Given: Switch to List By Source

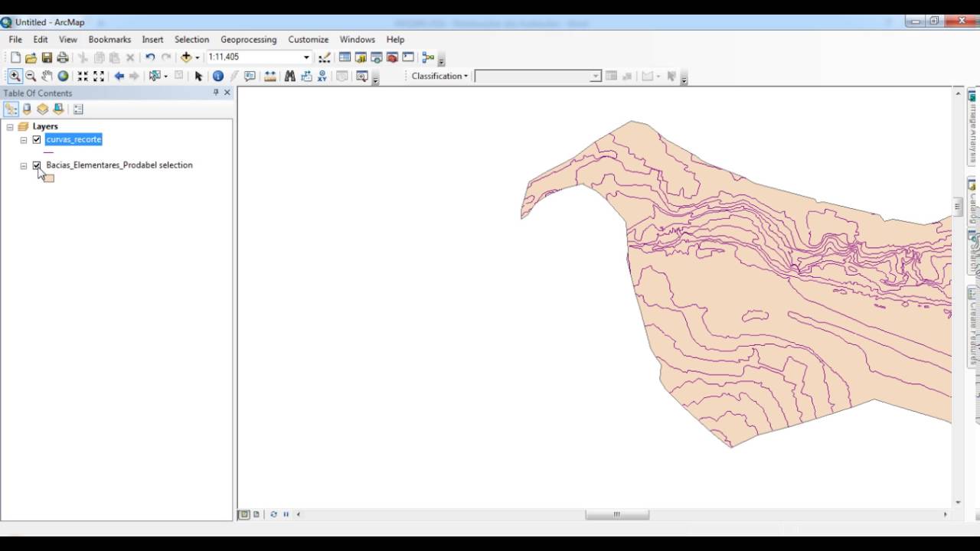Looking at the screenshot, I should click(x=27, y=109).
